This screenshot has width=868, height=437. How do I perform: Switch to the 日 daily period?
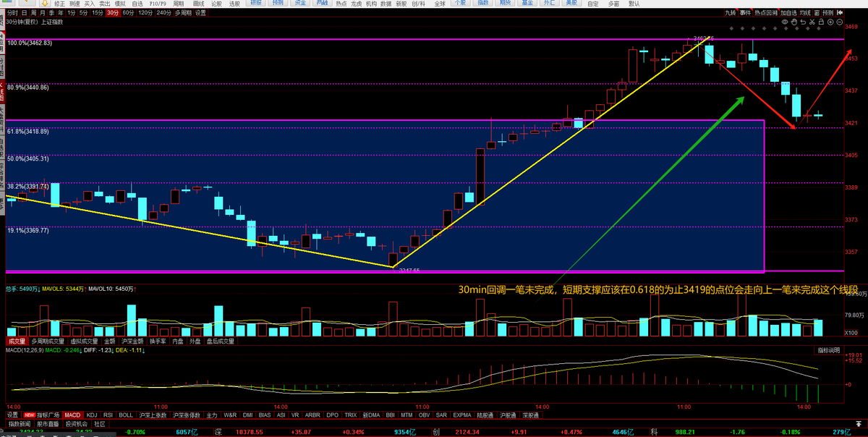[24, 13]
